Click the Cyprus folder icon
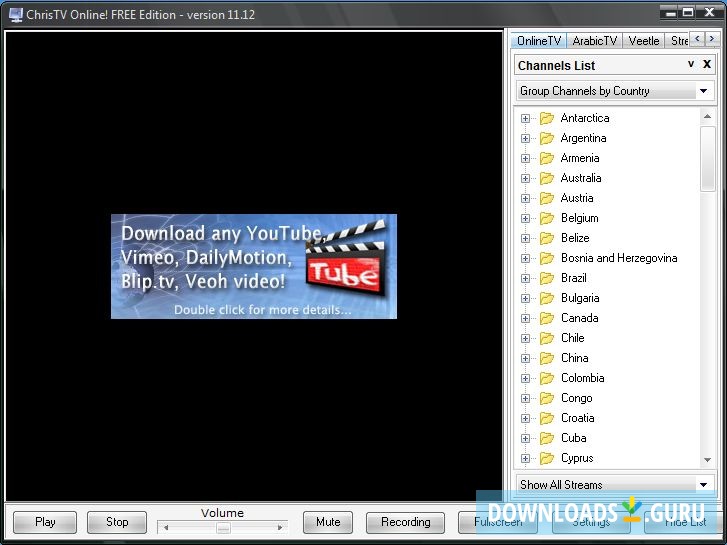Image resolution: width=727 pixels, height=545 pixels. coord(547,458)
